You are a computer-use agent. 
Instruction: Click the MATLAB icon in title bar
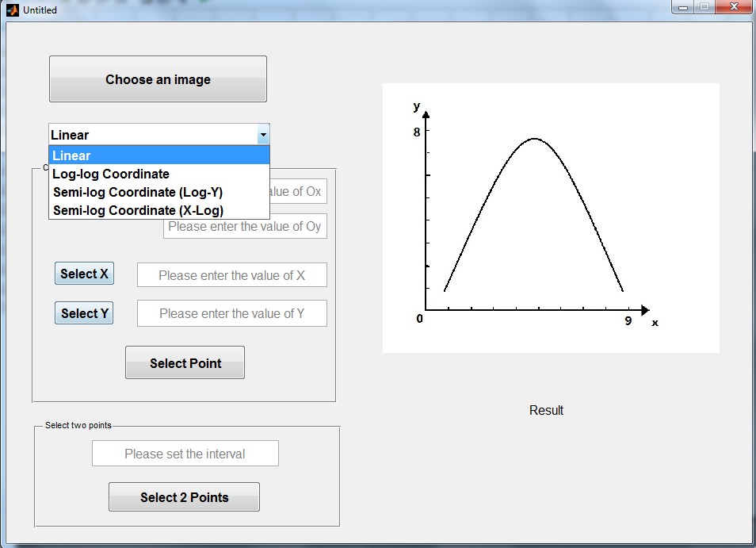(x=13, y=10)
